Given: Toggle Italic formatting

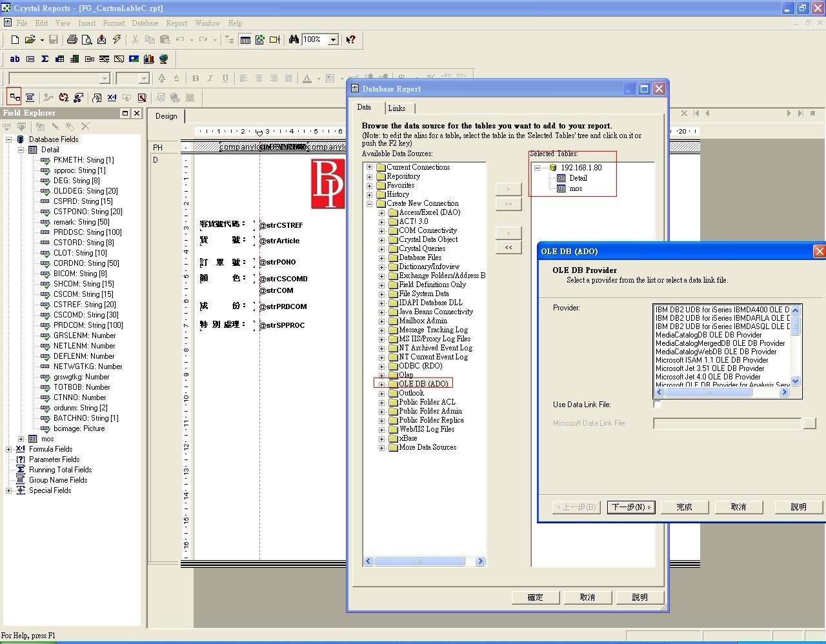Looking at the screenshot, I should [x=210, y=78].
